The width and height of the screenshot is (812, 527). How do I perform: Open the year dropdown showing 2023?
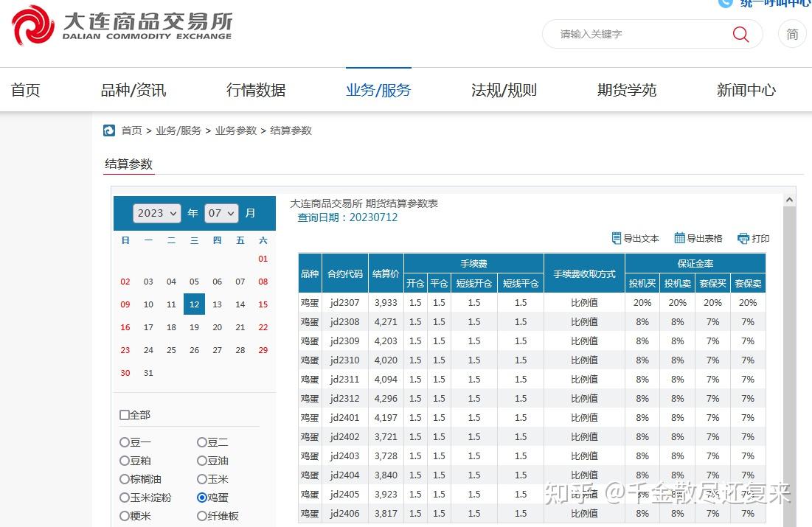pyautogui.click(x=156, y=213)
